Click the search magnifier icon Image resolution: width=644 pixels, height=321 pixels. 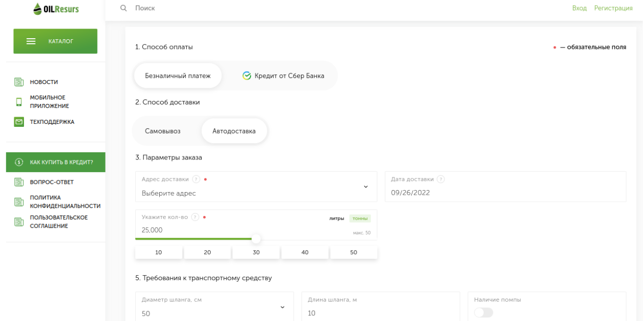(123, 8)
